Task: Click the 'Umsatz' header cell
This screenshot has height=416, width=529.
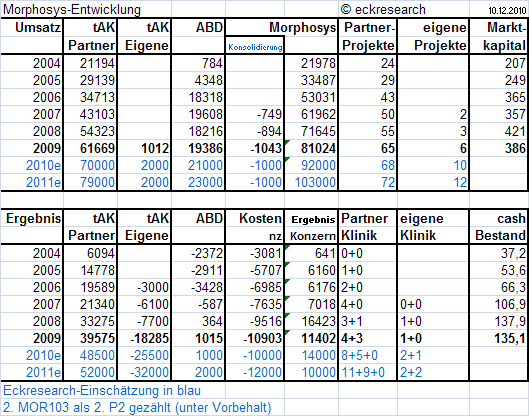Action: coord(38,28)
